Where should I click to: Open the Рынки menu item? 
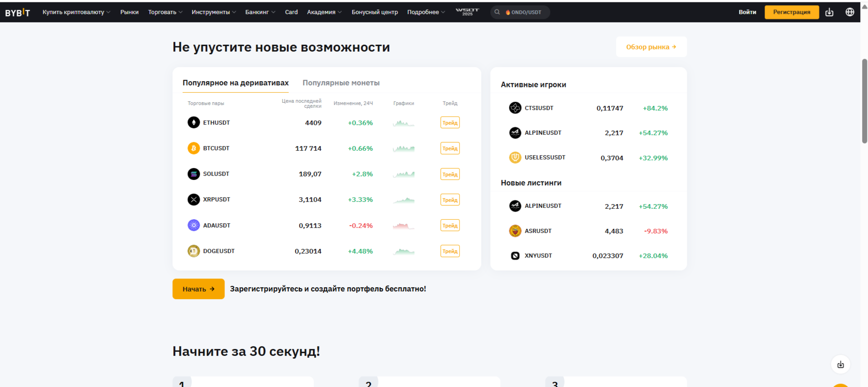pyautogui.click(x=129, y=12)
